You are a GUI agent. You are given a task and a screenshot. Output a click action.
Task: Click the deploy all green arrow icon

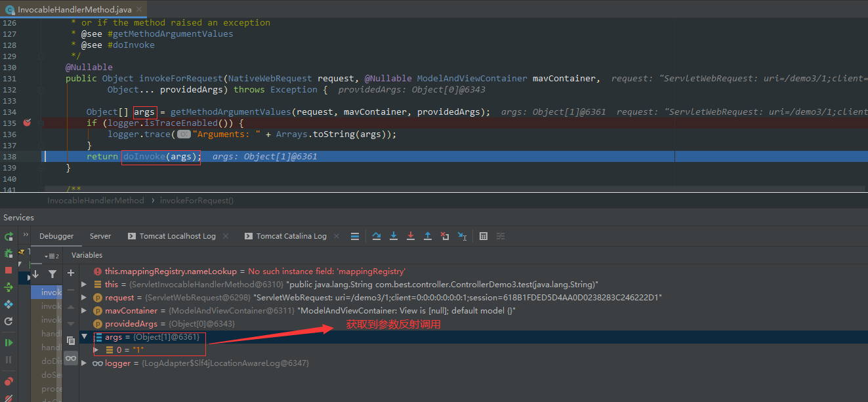[9, 287]
